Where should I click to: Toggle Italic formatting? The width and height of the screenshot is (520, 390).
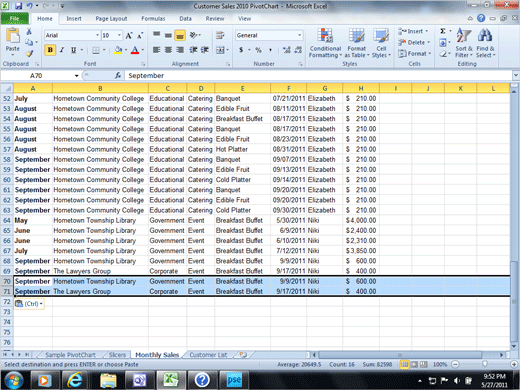62,50
